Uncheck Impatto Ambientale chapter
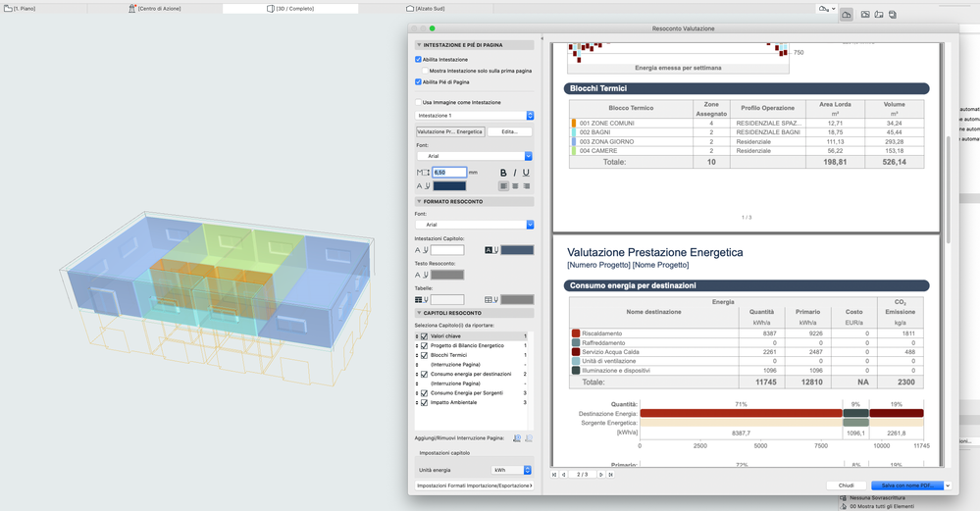Viewport: 980px width, 511px height. [425, 403]
